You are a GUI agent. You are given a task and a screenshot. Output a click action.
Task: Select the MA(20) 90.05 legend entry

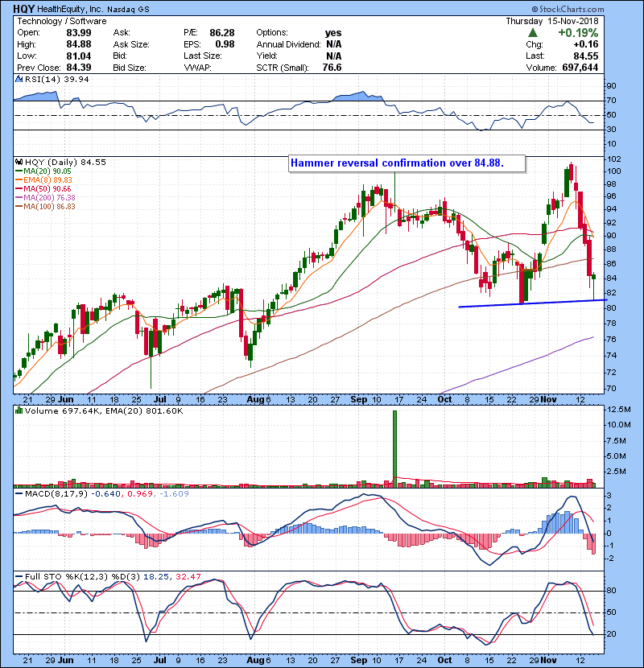[x=43, y=171]
